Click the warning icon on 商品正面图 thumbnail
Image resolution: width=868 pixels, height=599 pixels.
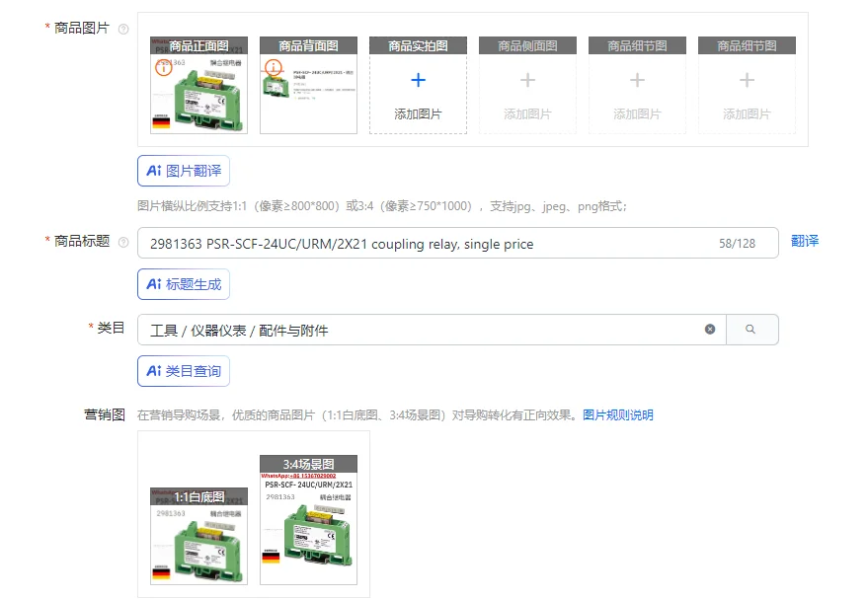pos(163,67)
